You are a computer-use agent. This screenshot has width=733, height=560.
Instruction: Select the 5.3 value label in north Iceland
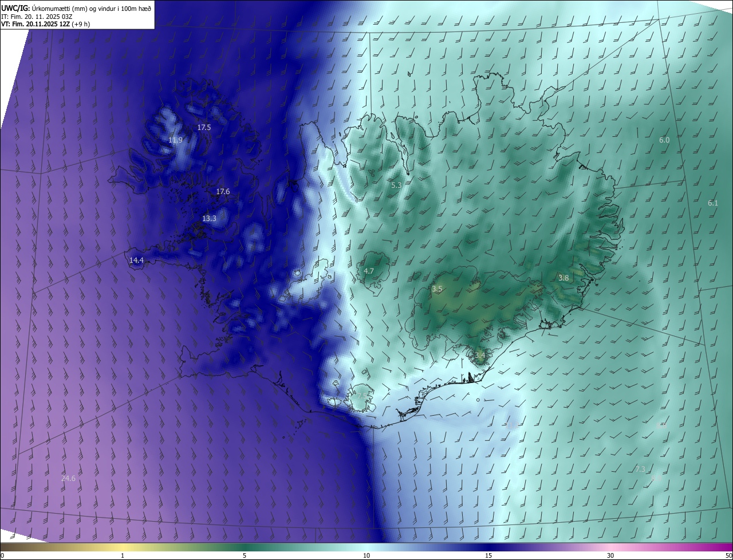pos(396,186)
